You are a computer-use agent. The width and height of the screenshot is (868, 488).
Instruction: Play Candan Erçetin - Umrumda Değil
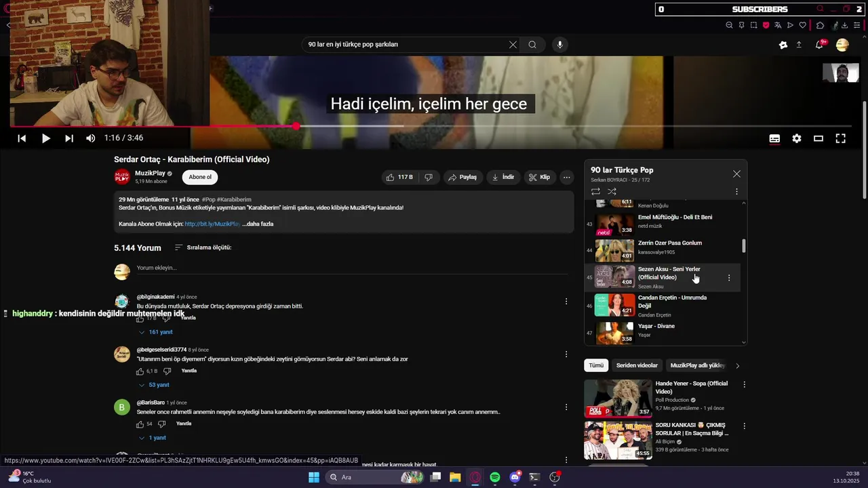tap(662, 305)
